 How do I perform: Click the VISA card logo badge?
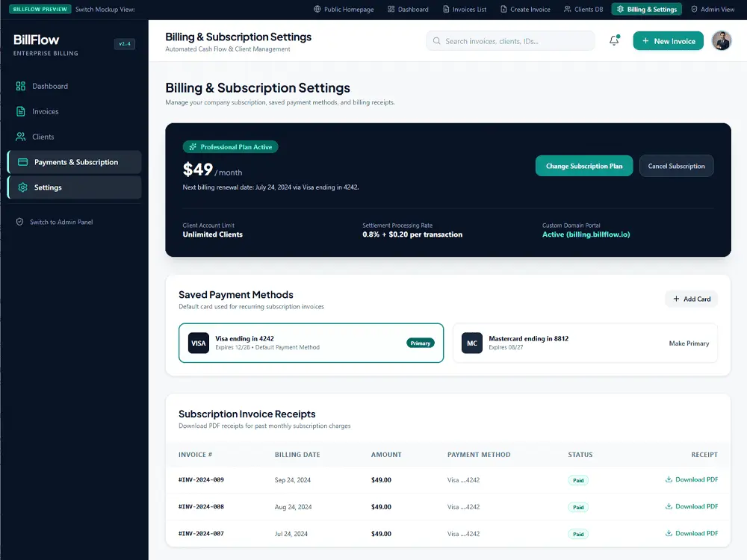(198, 343)
